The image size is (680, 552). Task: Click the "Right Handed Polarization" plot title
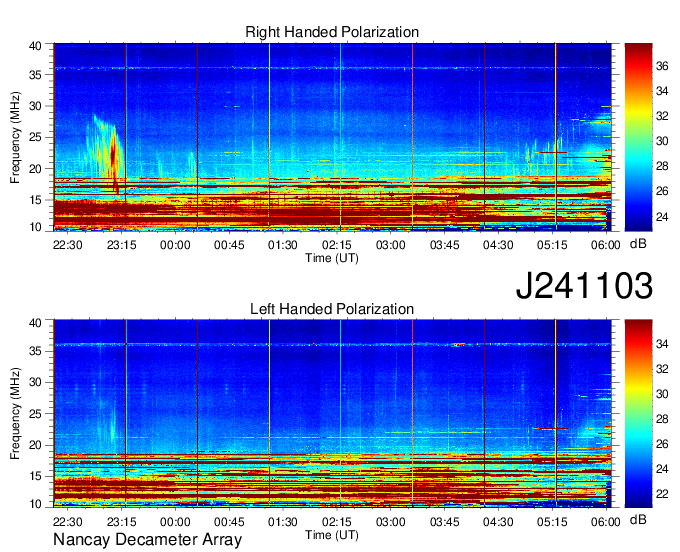point(332,32)
